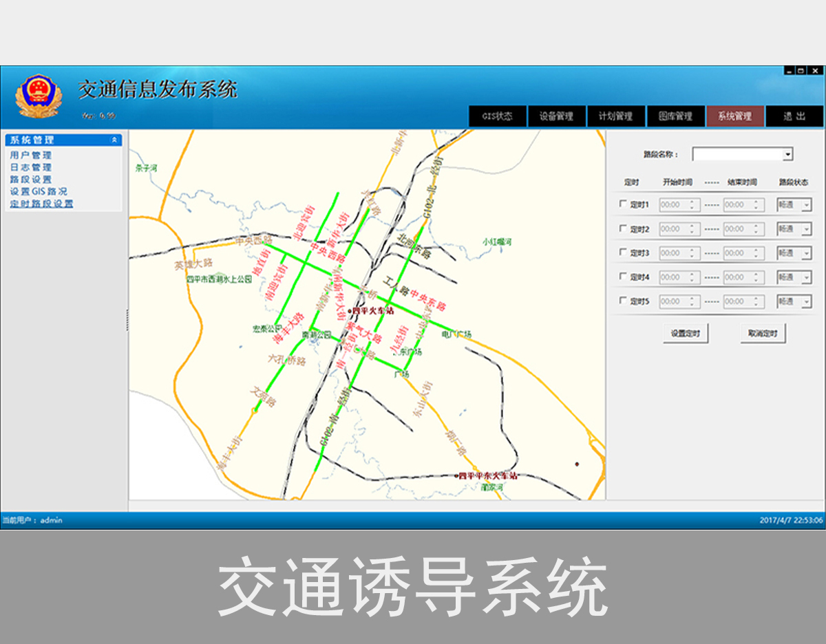826x644 pixels.
Task: Click the police badge emblem logo
Action: tap(39, 96)
